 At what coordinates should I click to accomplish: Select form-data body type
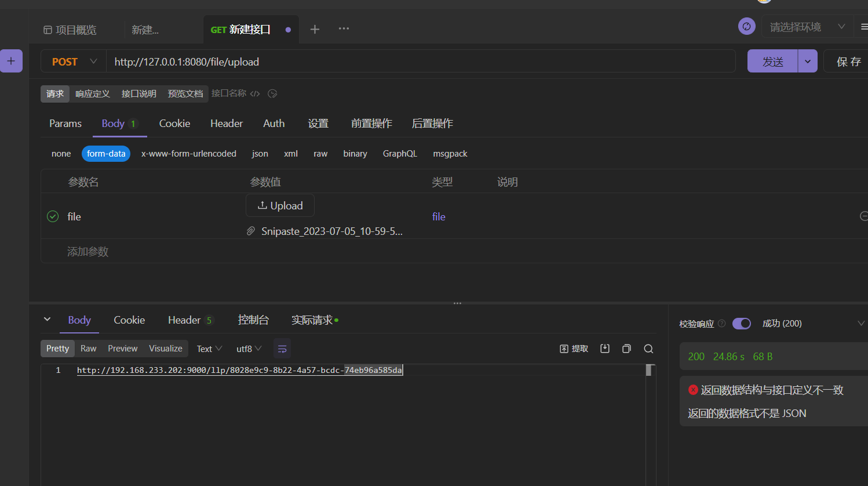click(106, 154)
